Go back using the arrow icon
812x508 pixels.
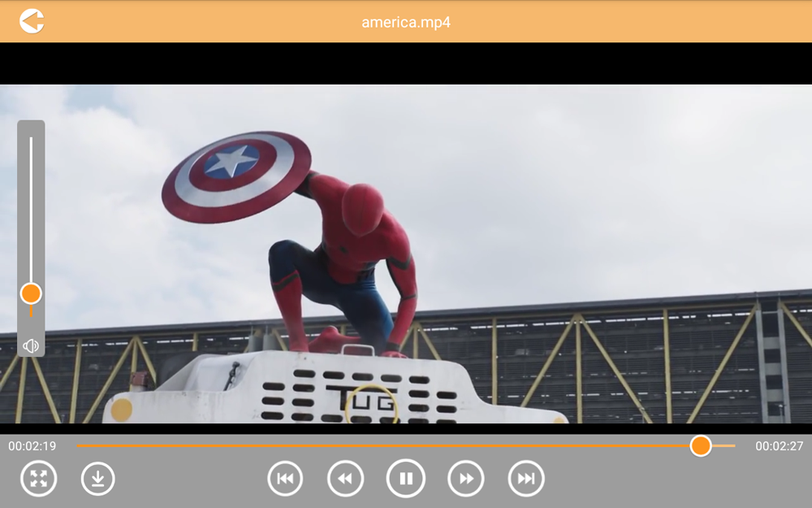pyautogui.click(x=32, y=22)
